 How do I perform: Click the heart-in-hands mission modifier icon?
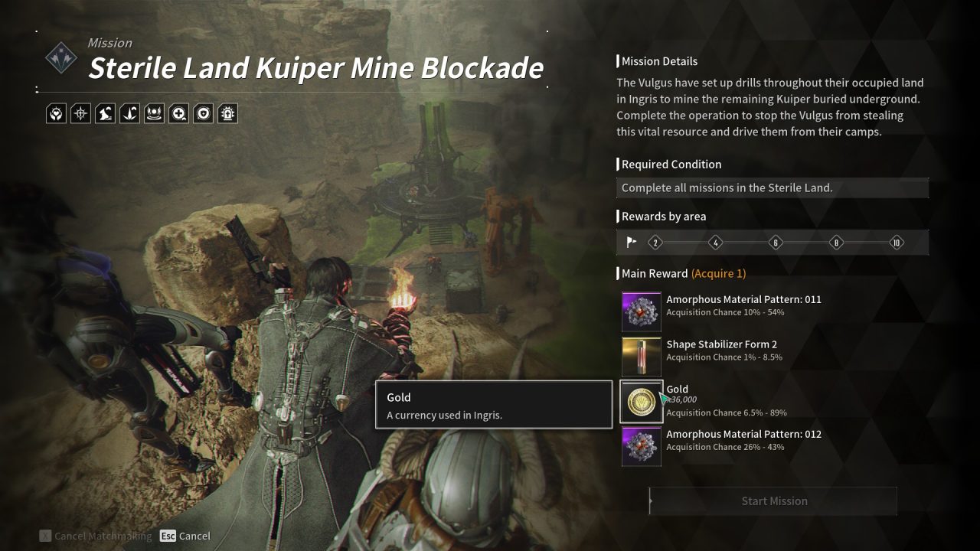pyautogui.click(x=56, y=114)
